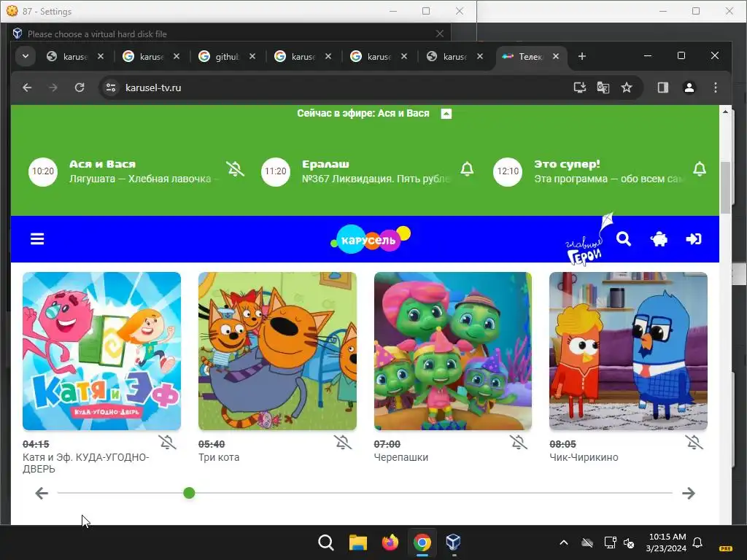
Task: Click the login arrow icon in header
Action: [x=694, y=239]
